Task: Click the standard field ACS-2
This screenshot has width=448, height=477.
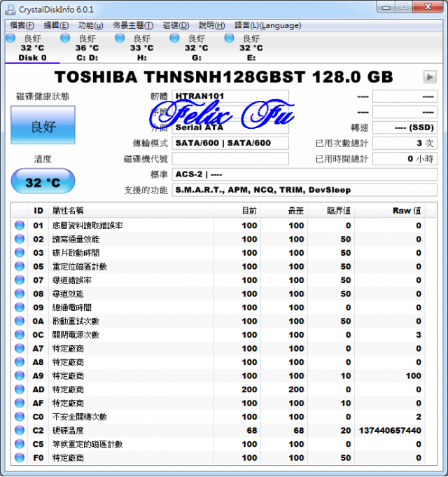Action: pos(304,174)
